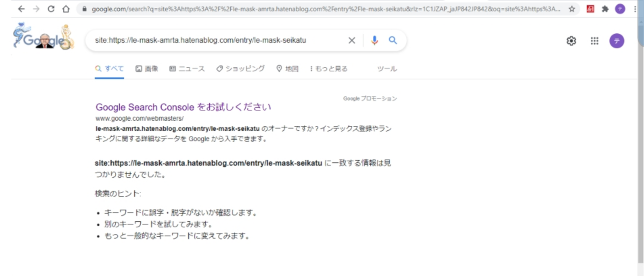The width and height of the screenshot is (644, 276).
Task: Bookmark this page with the star icon
Action: [572, 9]
